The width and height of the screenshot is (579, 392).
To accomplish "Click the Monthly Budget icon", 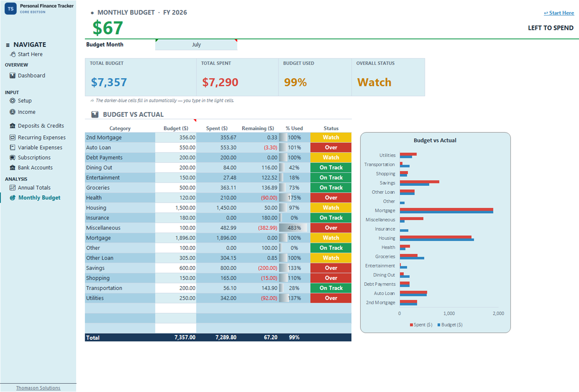I will click(13, 198).
